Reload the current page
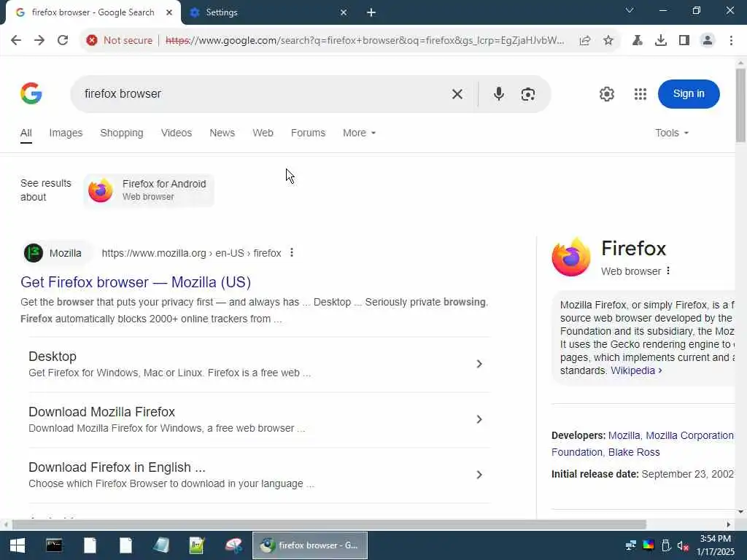Viewport: 747px width, 560px height. point(63,41)
